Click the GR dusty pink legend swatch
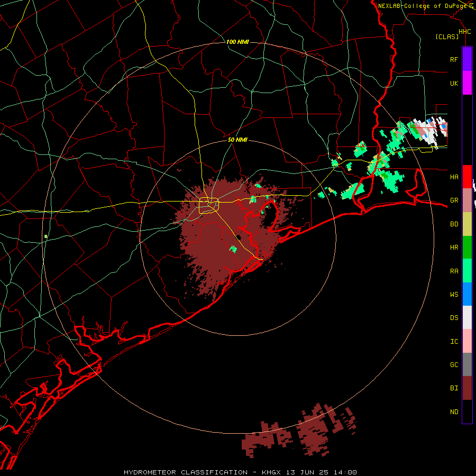476x476 pixels. pyautogui.click(x=467, y=200)
